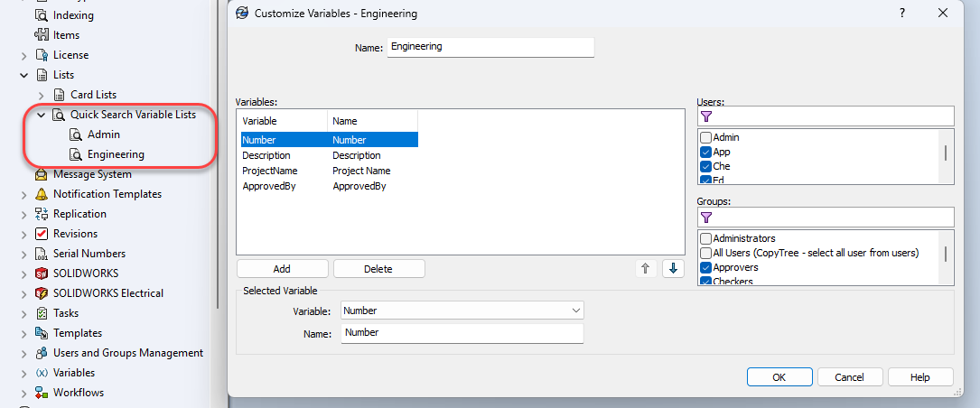This screenshot has width=980, height=408.
Task: Move variable down with arrow button
Action: (x=673, y=269)
